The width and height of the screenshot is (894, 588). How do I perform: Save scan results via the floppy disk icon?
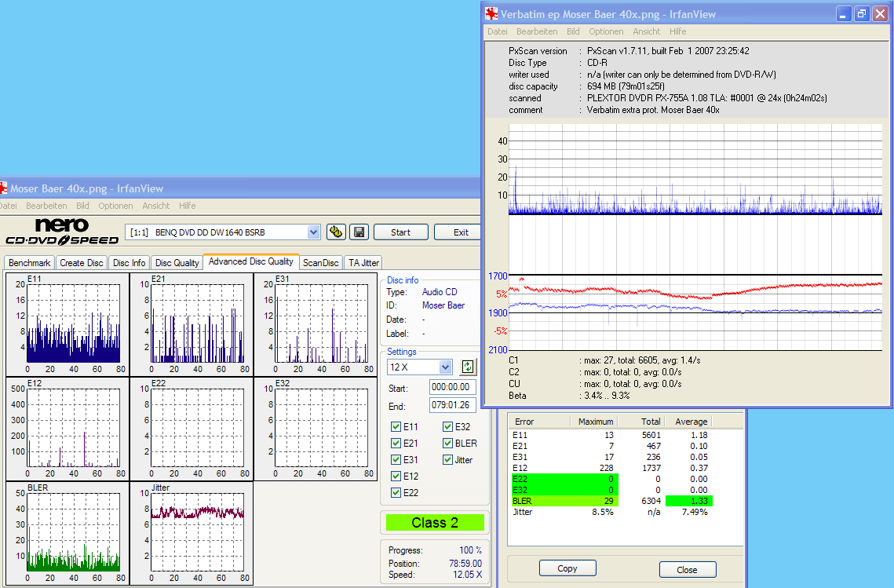pyautogui.click(x=358, y=232)
